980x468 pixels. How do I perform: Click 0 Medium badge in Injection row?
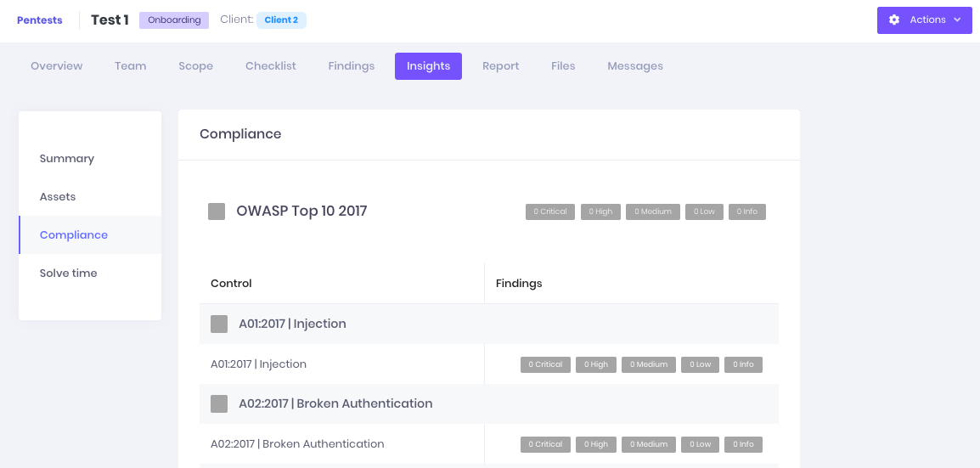pos(649,365)
